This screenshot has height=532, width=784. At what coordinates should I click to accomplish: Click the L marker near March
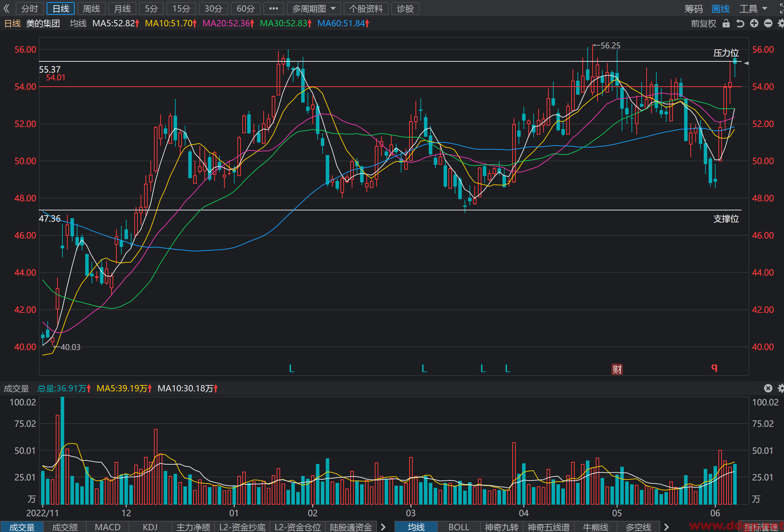click(x=424, y=368)
